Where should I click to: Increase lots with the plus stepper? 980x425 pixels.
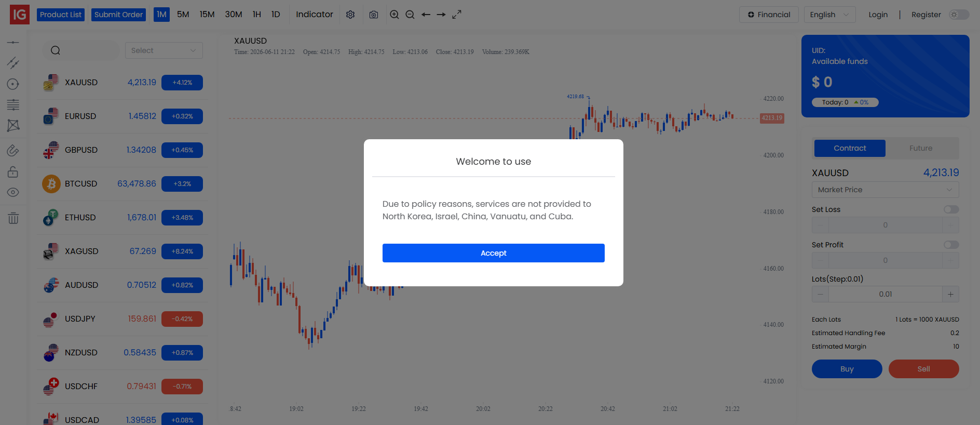tap(950, 294)
